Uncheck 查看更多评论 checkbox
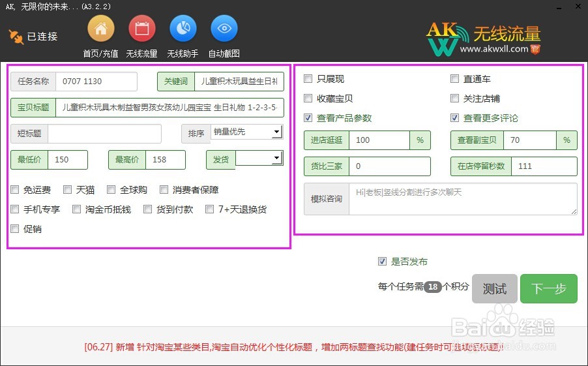This screenshot has height=366, width=588. (x=454, y=118)
